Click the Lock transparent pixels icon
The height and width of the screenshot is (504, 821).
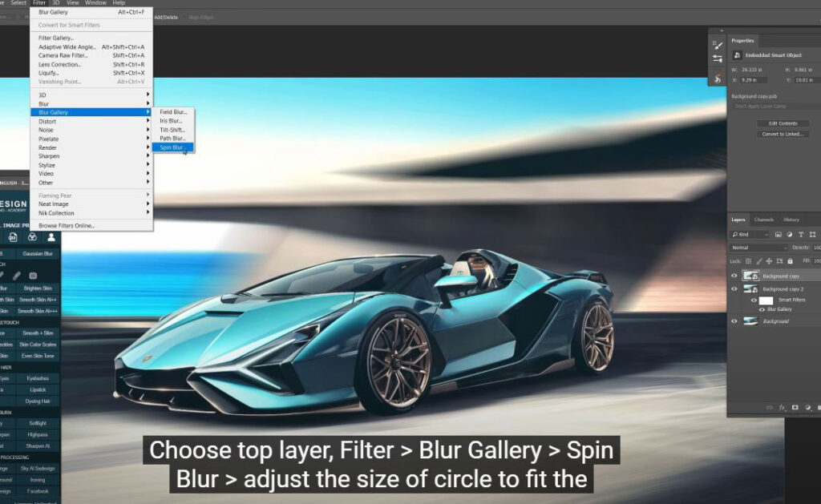pyautogui.click(x=747, y=261)
